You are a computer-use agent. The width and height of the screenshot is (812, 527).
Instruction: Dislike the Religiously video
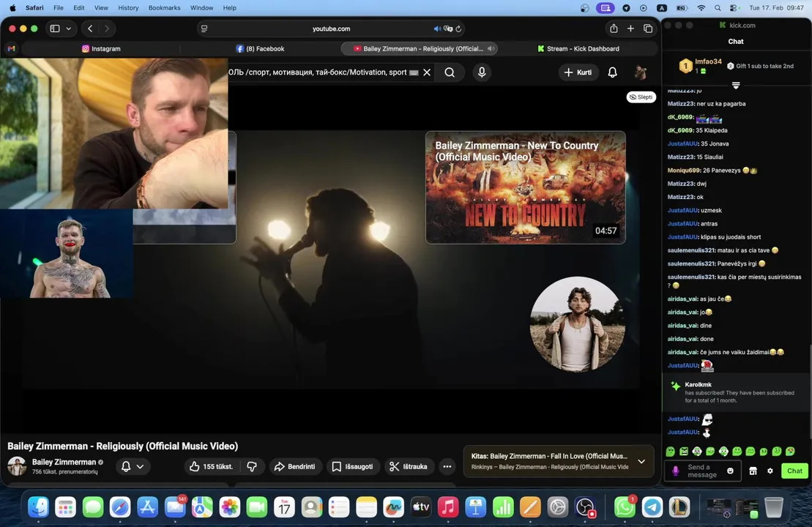coord(252,466)
